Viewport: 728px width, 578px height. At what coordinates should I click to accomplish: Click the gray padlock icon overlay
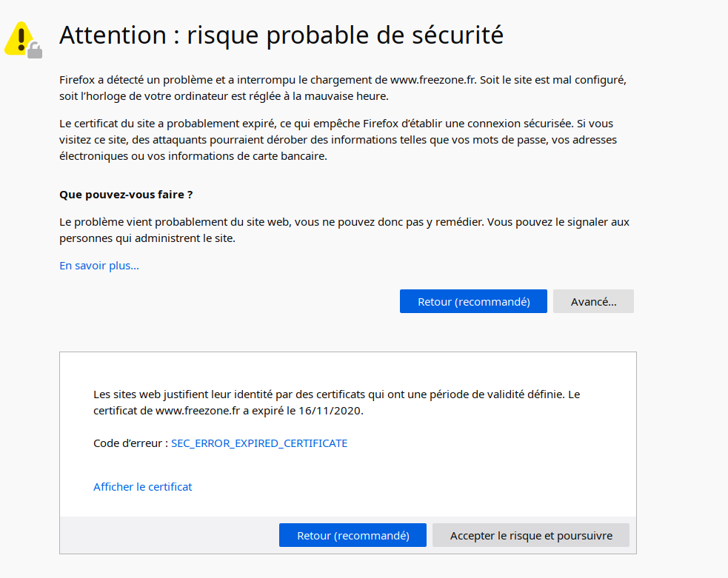tap(35, 50)
